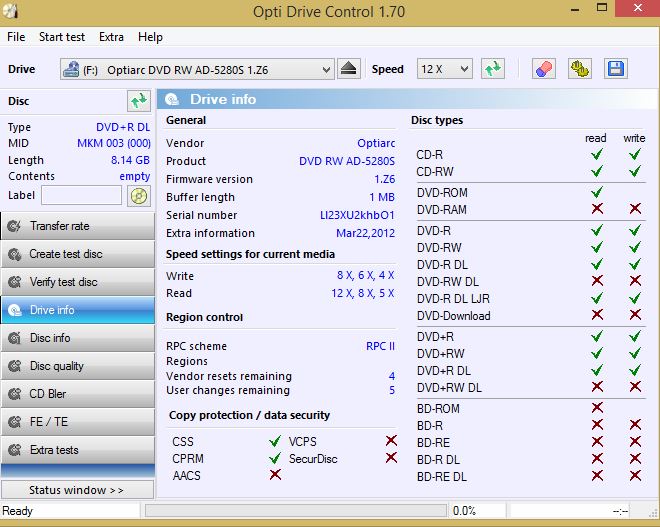Open the Help menu
This screenshot has height=527, width=660.
(150, 37)
